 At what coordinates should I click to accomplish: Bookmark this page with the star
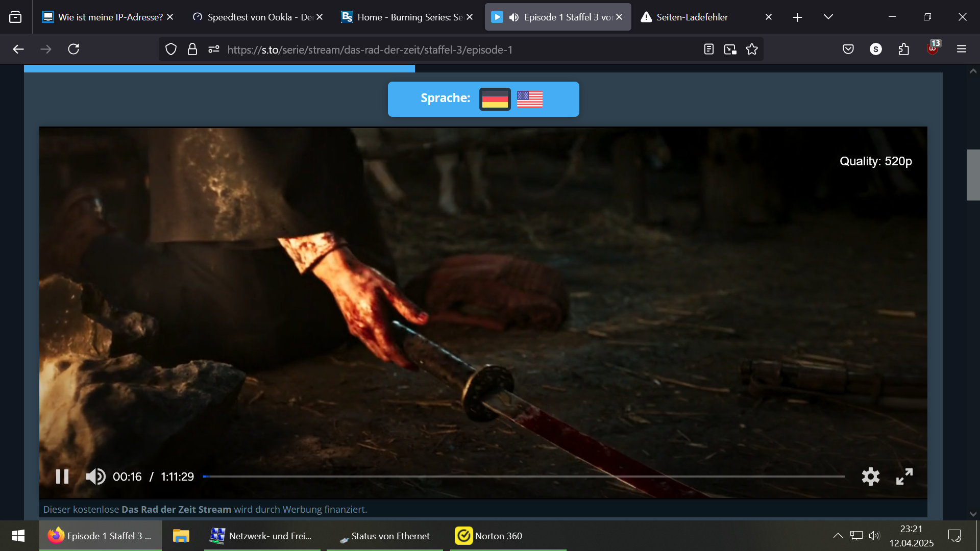[752, 49]
